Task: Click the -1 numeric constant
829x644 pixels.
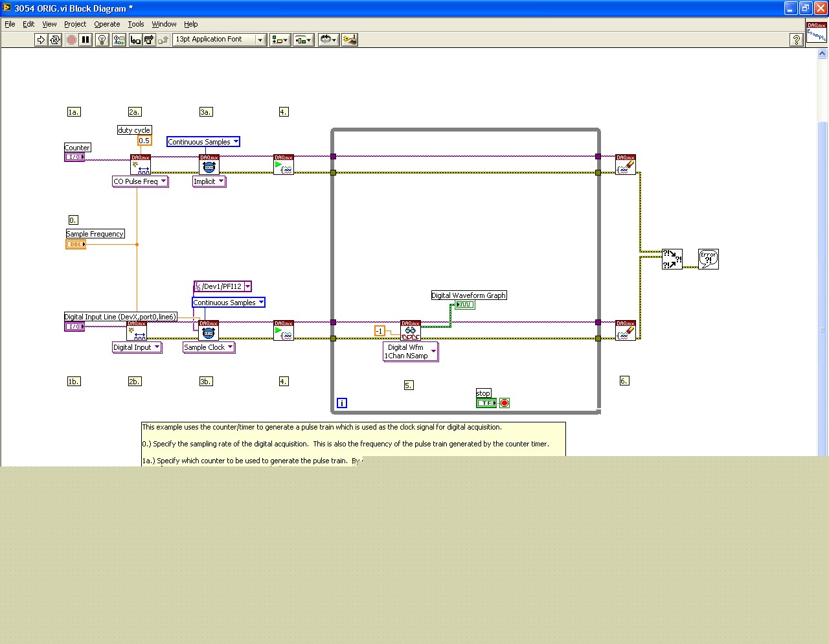Action: pos(380,331)
